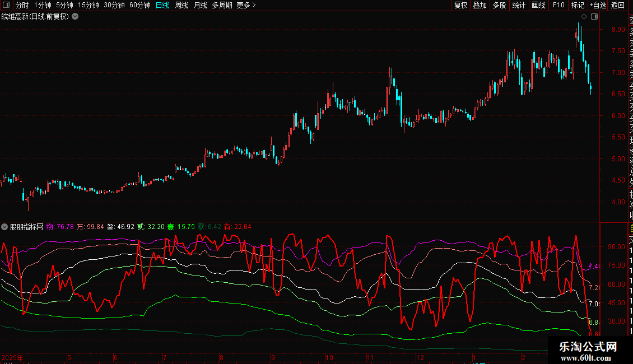Click the 物: 76.78 indicator value

point(60,227)
